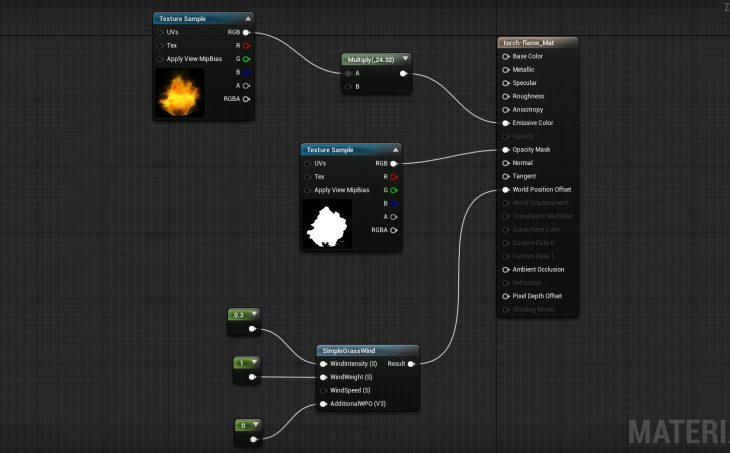Viewport: 730px width, 453px height.
Task: Collapse the mask Texture Sample node
Action: (396, 150)
